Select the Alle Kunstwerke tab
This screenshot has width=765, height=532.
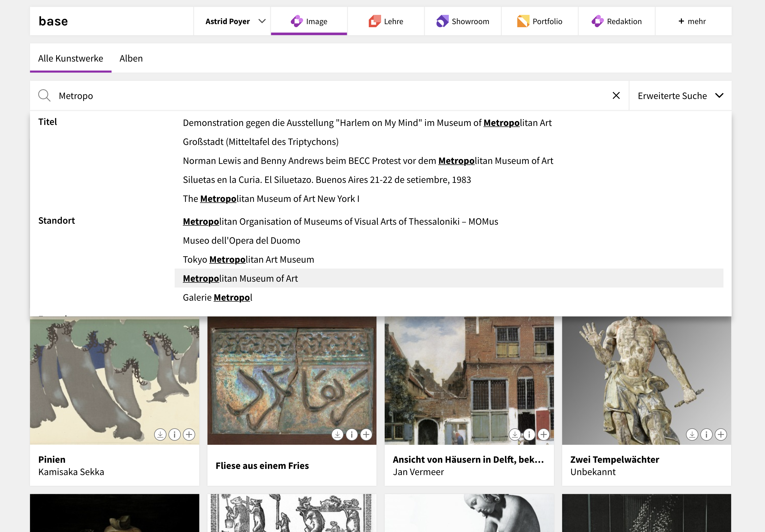(x=71, y=58)
